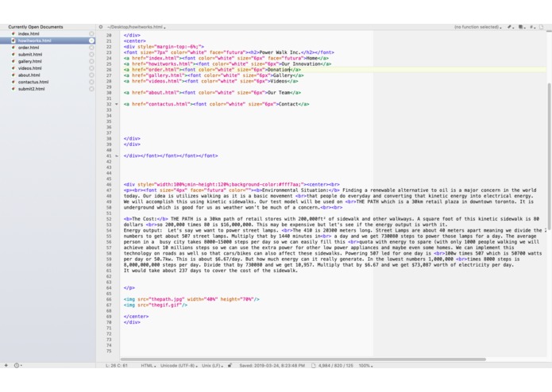This screenshot has width=552, height=392.
Task: Click the </center> tag on line 69
Action: click(x=136, y=317)
